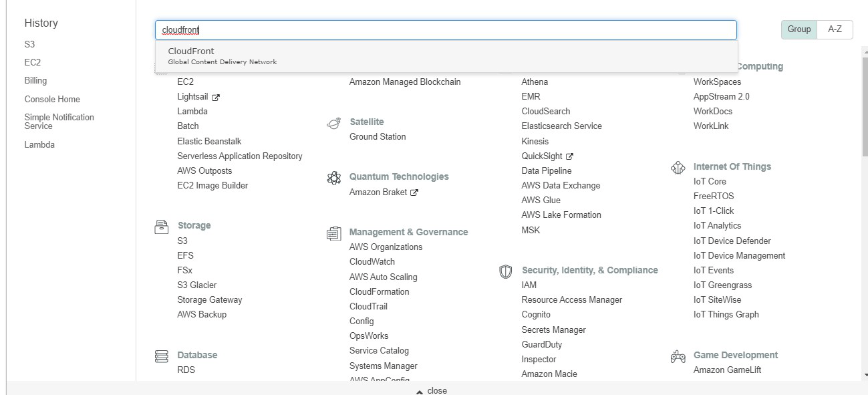Screen dimensions: 868x395
Task: Open Systems Manager service
Action: [x=384, y=366]
